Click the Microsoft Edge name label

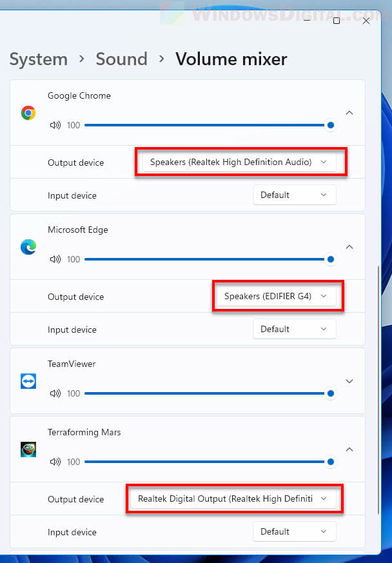coord(78,230)
